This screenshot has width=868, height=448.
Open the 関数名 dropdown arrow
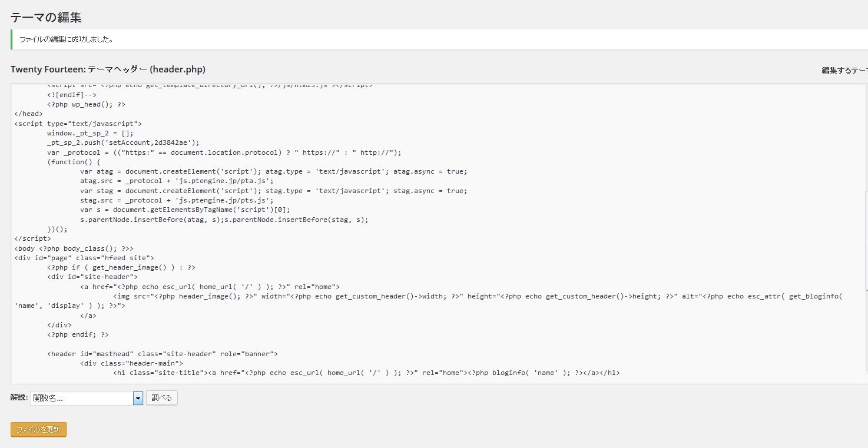tap(138, 399)
